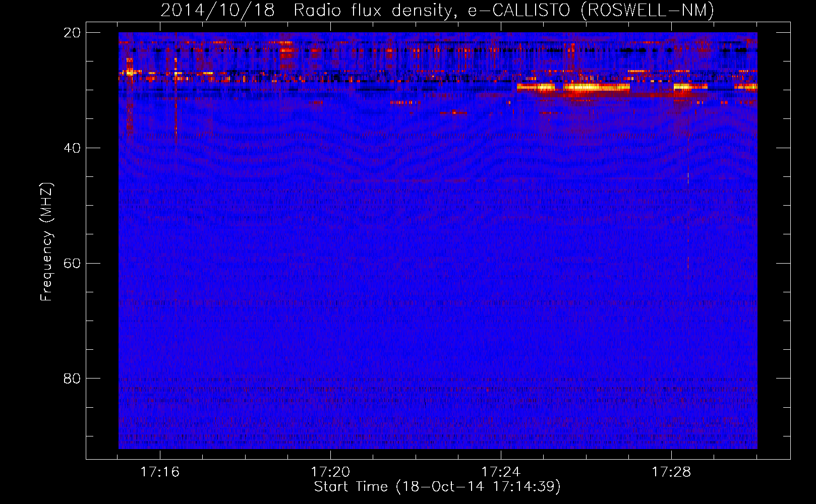Click the time tick label '17:16'
The width and height of the screenshot is (816, 504).
pyautogui.click(x=160, y=472)
